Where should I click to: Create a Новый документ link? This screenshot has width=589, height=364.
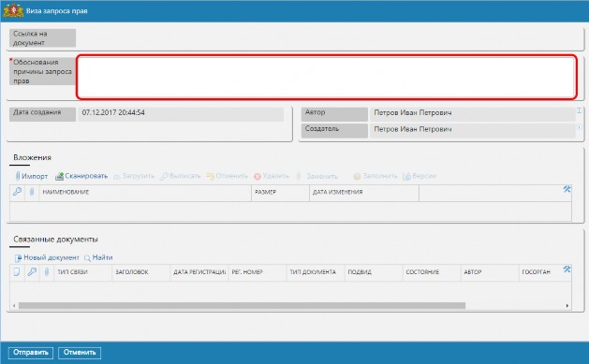click(47, 258)
